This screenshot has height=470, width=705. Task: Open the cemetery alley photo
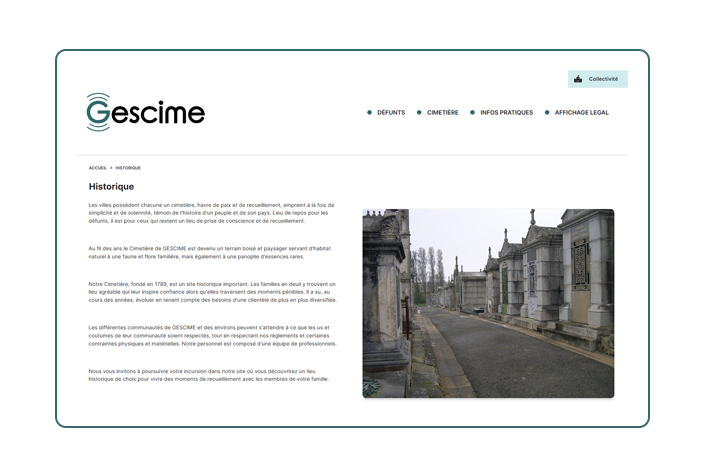488,303
